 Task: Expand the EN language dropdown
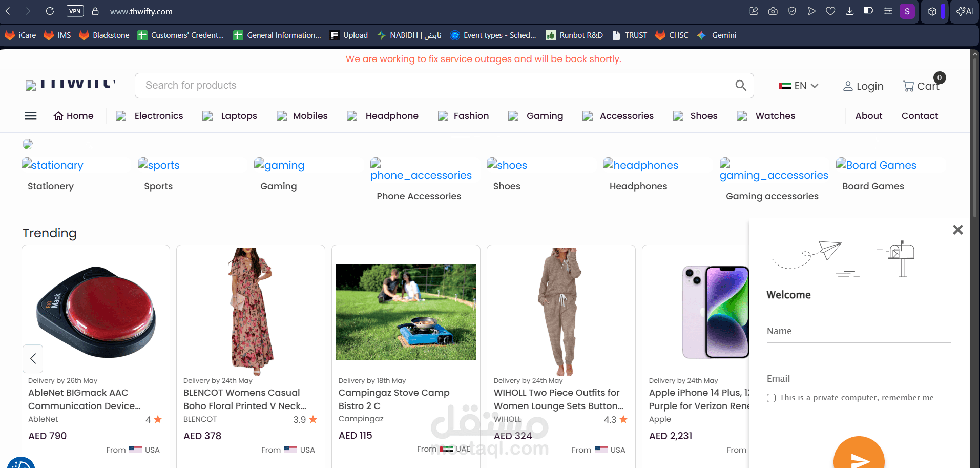798,86
